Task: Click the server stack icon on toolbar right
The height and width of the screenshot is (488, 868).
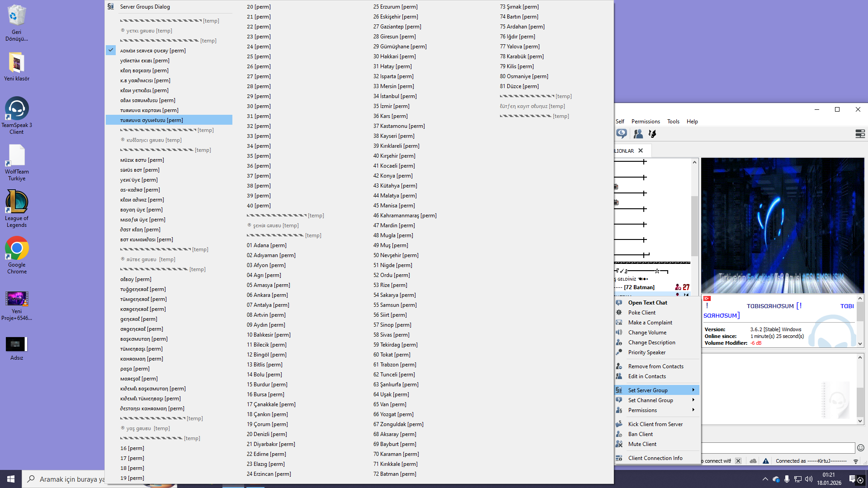Action: 860,134
